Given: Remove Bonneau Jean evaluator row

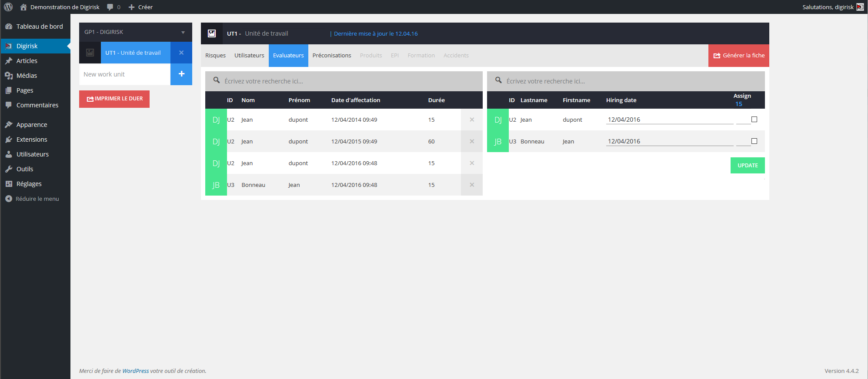Looking at the screenshot, I should coord(472,185).
